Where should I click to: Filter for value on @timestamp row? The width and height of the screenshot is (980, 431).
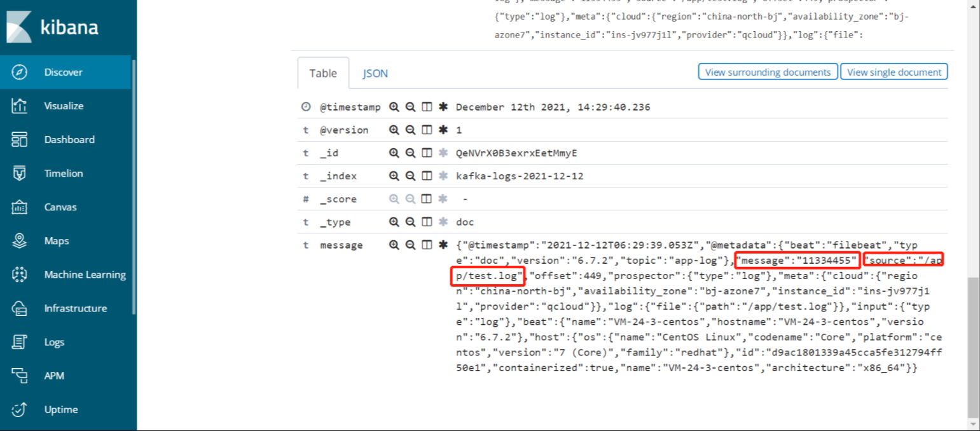point(394,107)
